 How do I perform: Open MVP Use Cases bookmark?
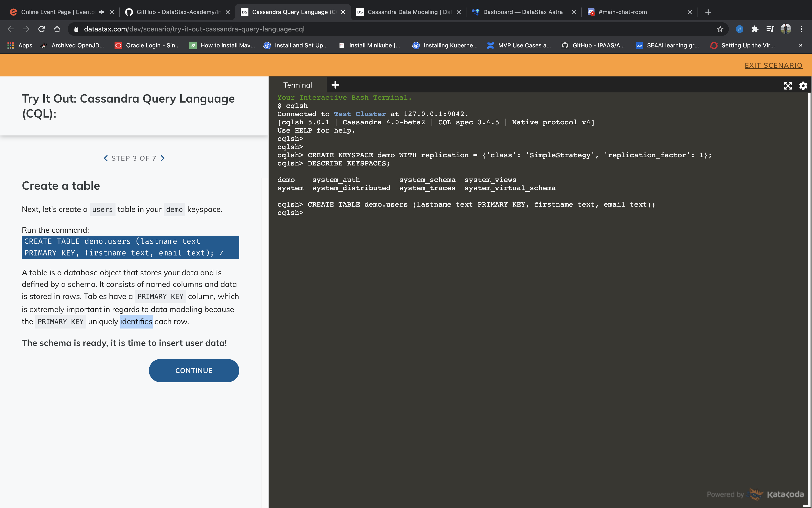[519, 45]
